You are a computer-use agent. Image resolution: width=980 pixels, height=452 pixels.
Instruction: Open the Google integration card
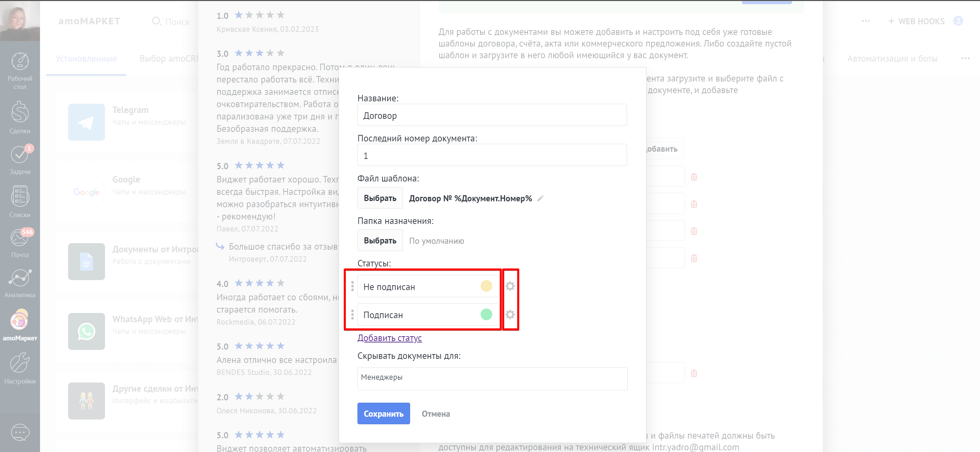point(127,191)
